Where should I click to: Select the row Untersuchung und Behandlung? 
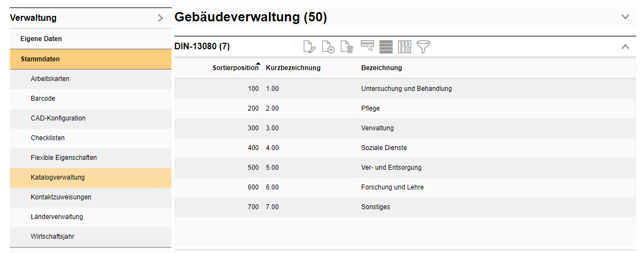coord(406,88)
